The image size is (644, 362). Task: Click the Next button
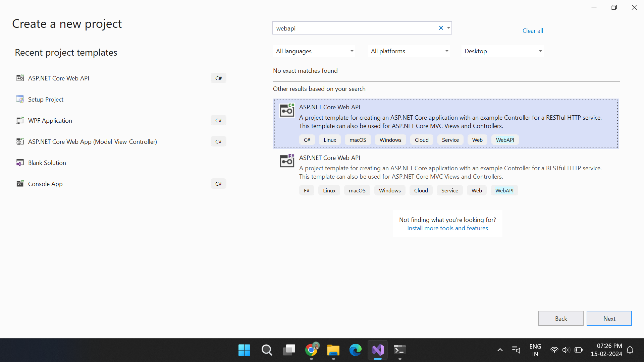[x=609, y=318]
